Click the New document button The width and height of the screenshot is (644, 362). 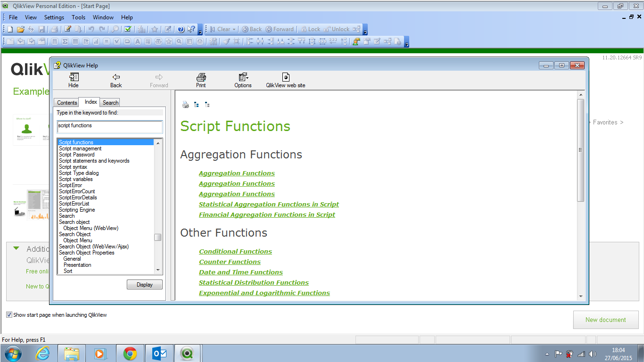(606, 320)
